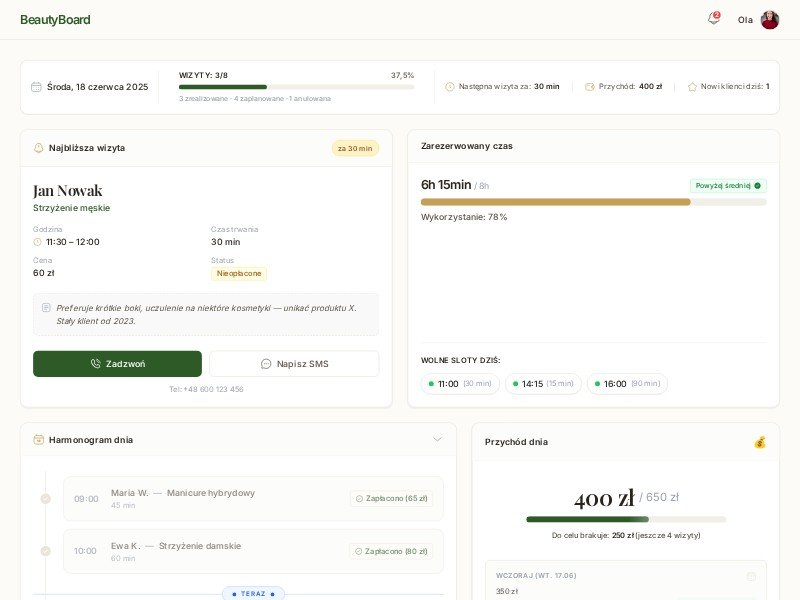Viewport: 800px width, 600px height.
Task: Open the BeautyBoard home logo
Action: click(55, 20)
